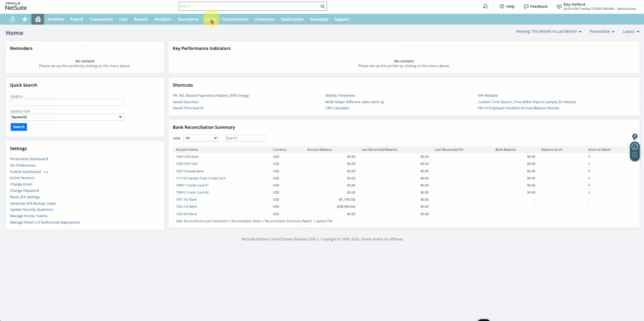The image size is (644, 321).
Task: Open the Change Email link
Action: (x=21, y=184)
